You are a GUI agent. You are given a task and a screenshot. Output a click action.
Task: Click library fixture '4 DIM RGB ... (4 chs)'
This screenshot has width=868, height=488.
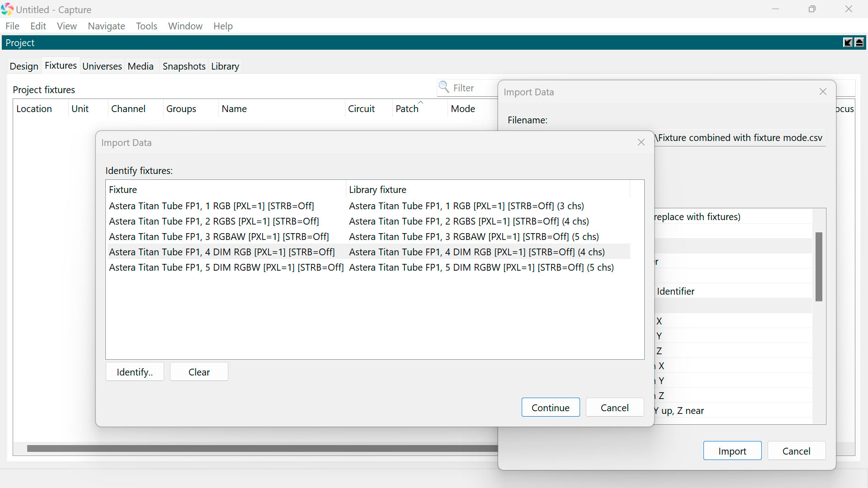[x=477, y=252]
